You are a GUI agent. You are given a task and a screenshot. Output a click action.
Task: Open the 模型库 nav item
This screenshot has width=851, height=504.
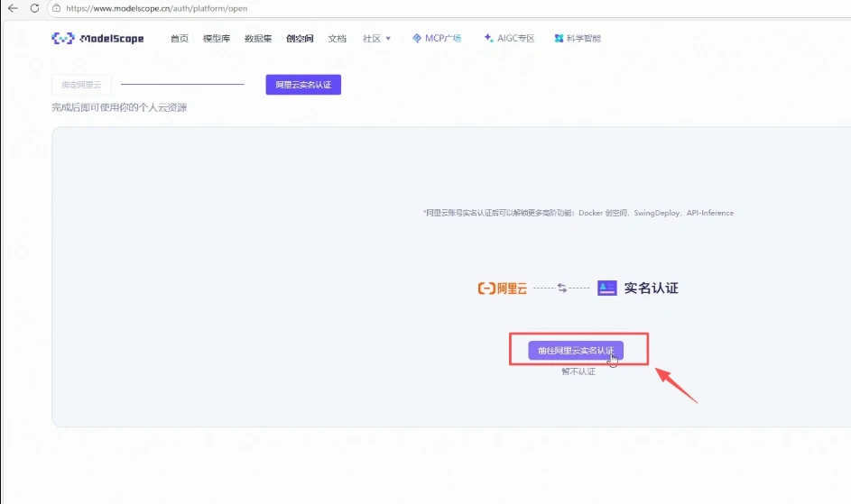point(217,39)
